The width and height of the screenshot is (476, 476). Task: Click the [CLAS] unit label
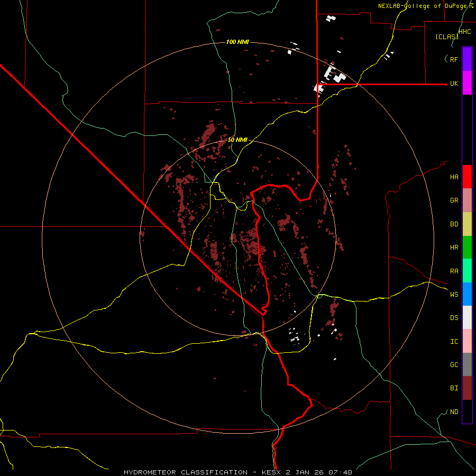tap(446, 36)
